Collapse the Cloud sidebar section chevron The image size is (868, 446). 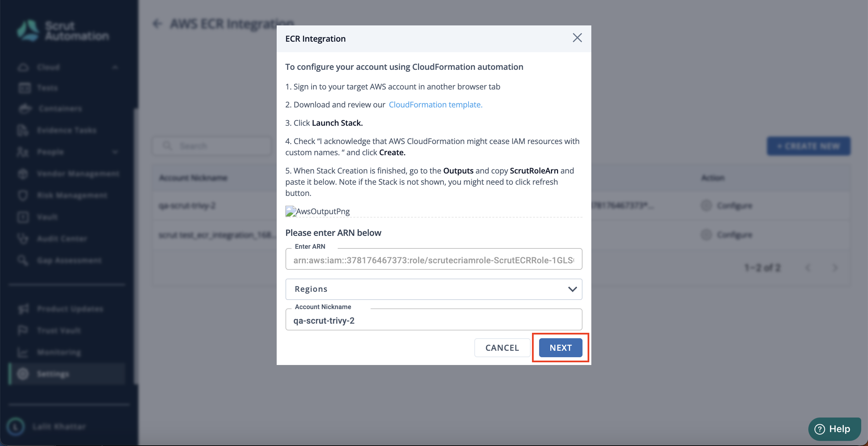(115, 67)
